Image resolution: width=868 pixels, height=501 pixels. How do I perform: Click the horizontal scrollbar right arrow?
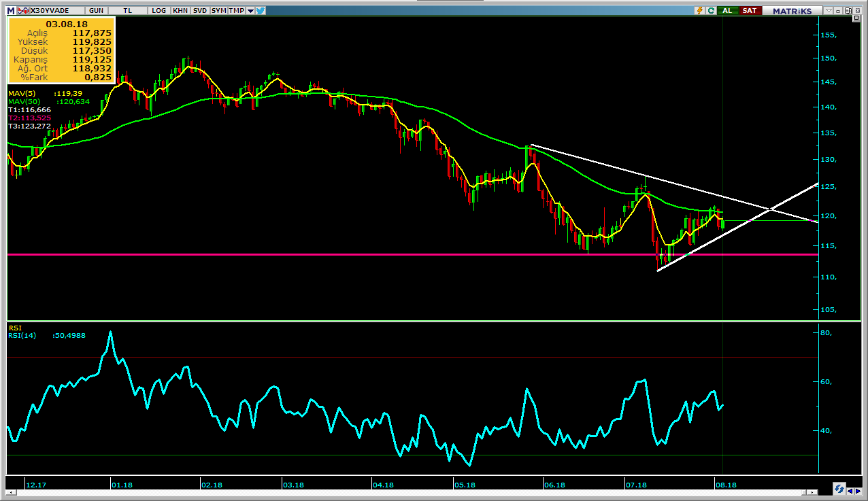coord(812,492)
